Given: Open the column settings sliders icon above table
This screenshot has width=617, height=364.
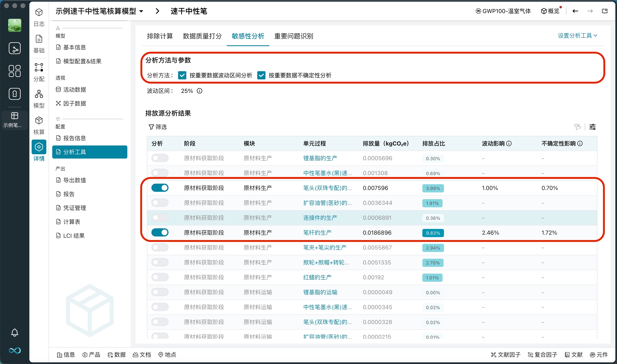Looking at the screenshot, I should (x=593, y=127).
